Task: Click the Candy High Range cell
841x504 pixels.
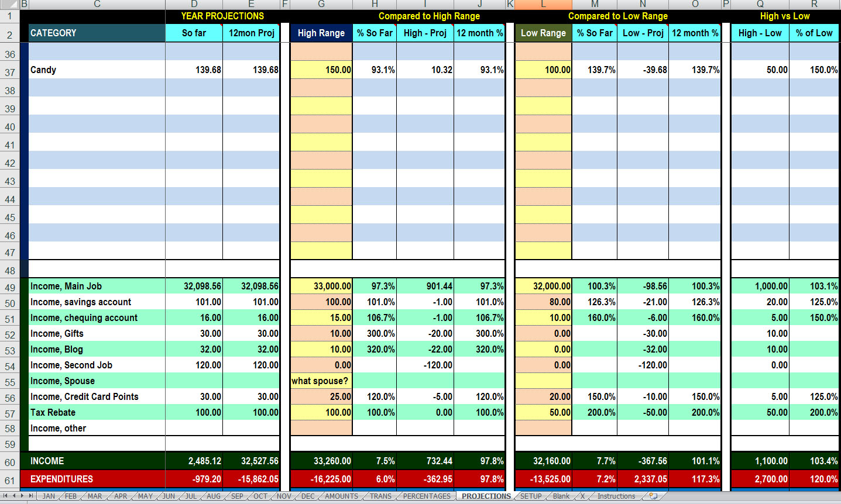Action: (x=321, y=70)
